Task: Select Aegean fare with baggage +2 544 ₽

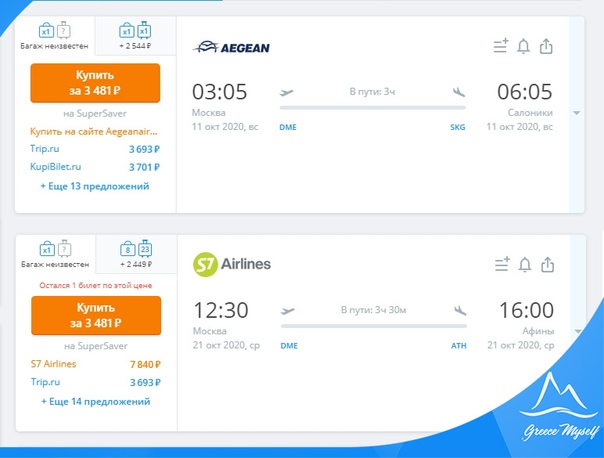Action: click(135, 36)
